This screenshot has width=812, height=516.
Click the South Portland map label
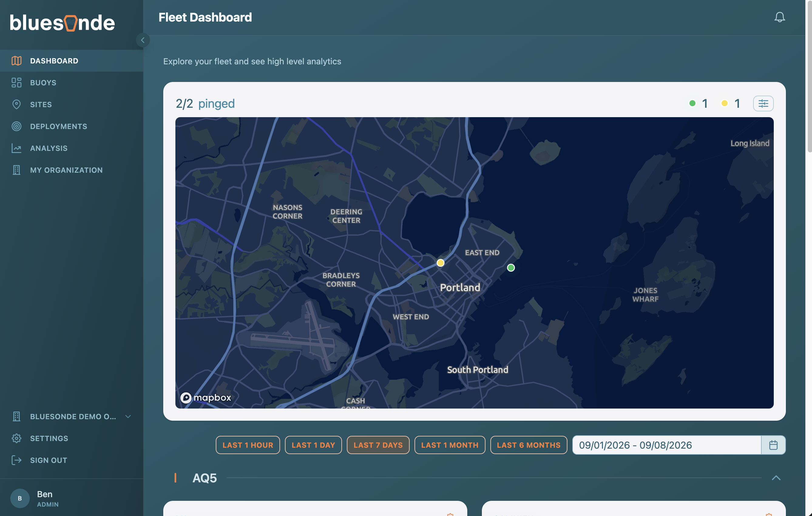click(478, 370)
